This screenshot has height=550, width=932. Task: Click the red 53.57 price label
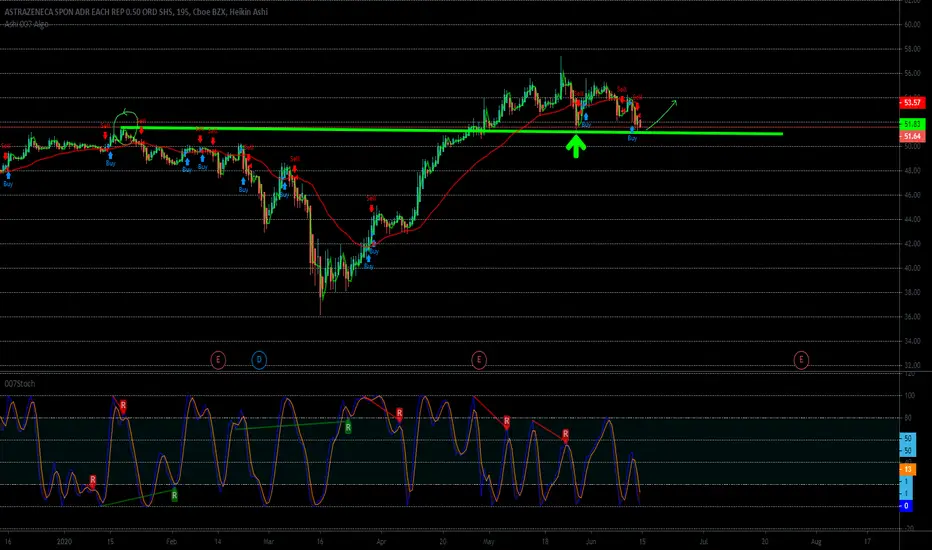click(x=912, y=103)
